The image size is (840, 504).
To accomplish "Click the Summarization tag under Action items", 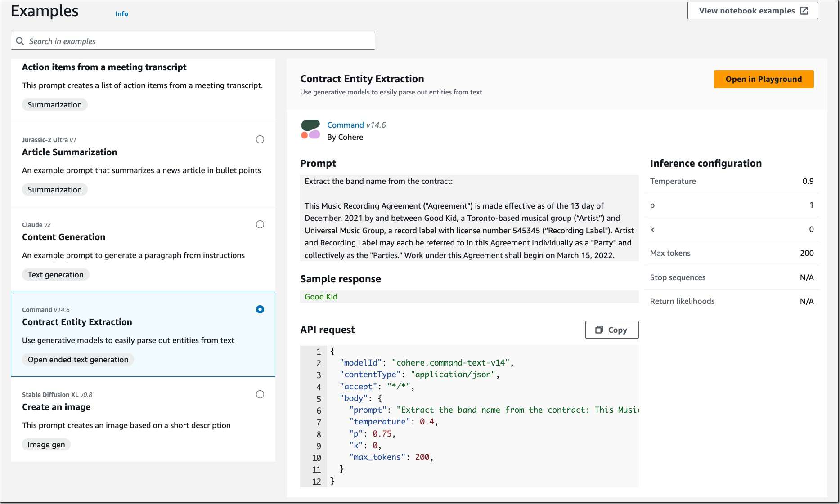I will click(x=54, y=105).
